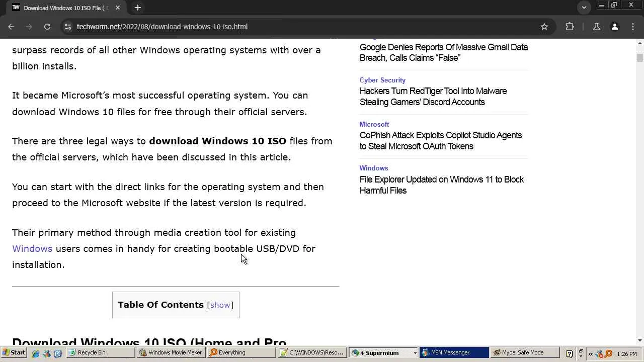Open the browser three-dot menu
Viewport: 644px width, 362px height.
(x=633, y=27)
